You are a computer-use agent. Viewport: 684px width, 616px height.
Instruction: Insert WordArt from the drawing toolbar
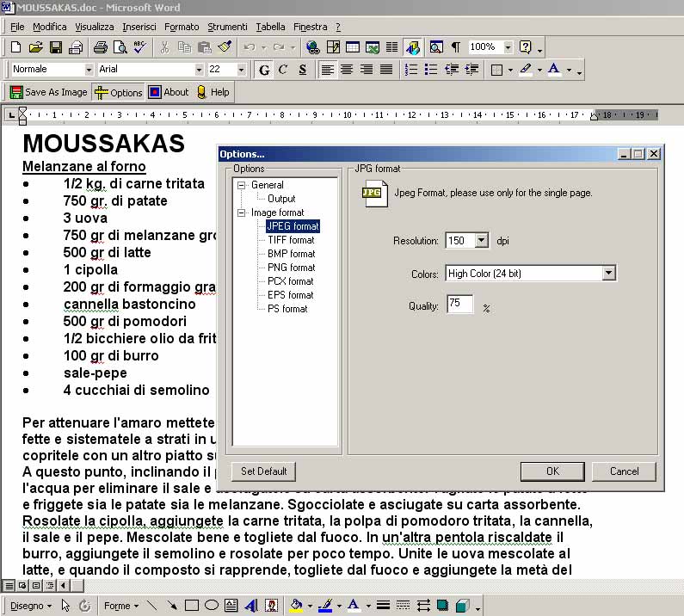coord(251,606)
